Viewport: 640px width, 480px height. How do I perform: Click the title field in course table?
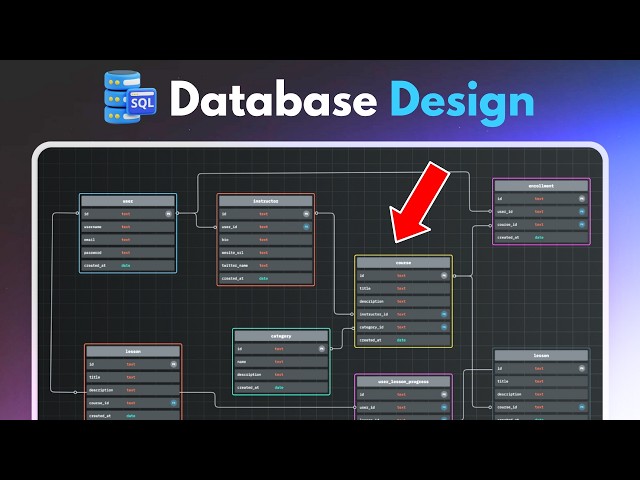(403, 288)
